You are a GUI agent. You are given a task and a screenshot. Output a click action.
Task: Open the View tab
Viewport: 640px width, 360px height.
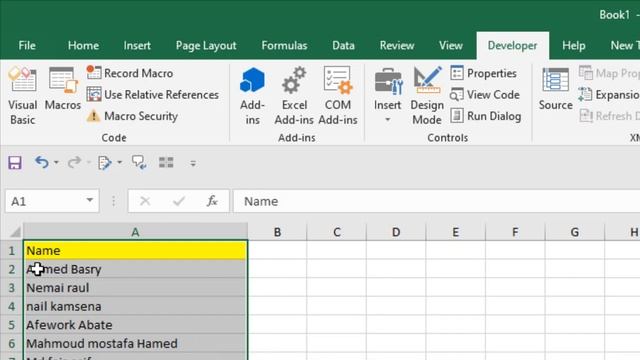pos(451,45)
